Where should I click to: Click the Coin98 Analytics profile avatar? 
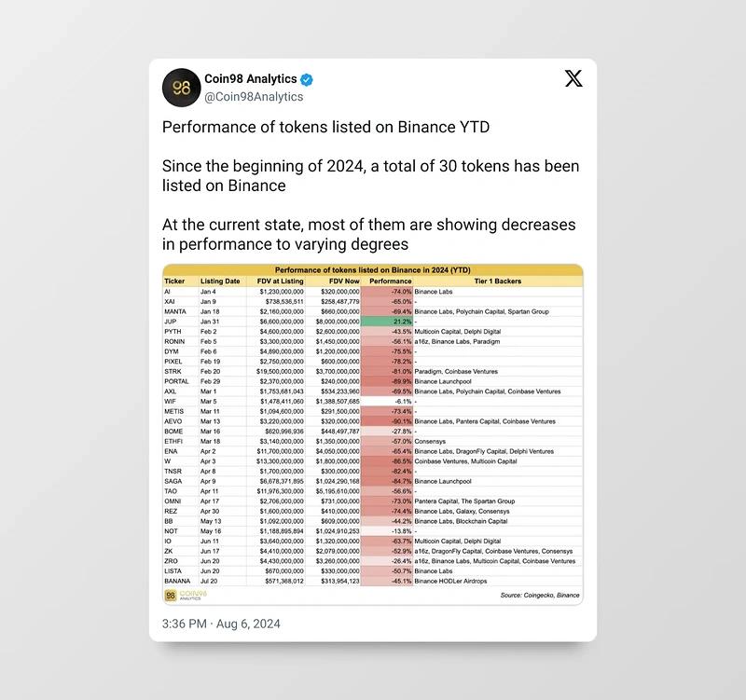(x=181, y=88)
